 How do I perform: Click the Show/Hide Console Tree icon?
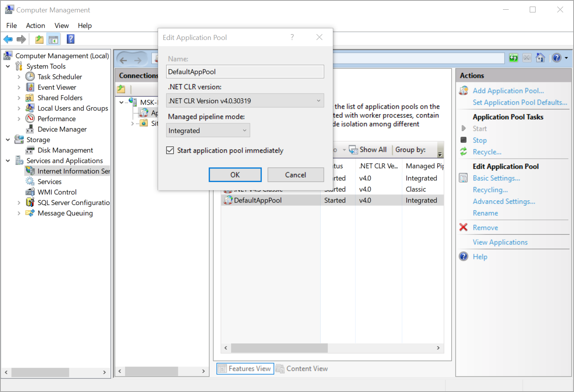53,39
